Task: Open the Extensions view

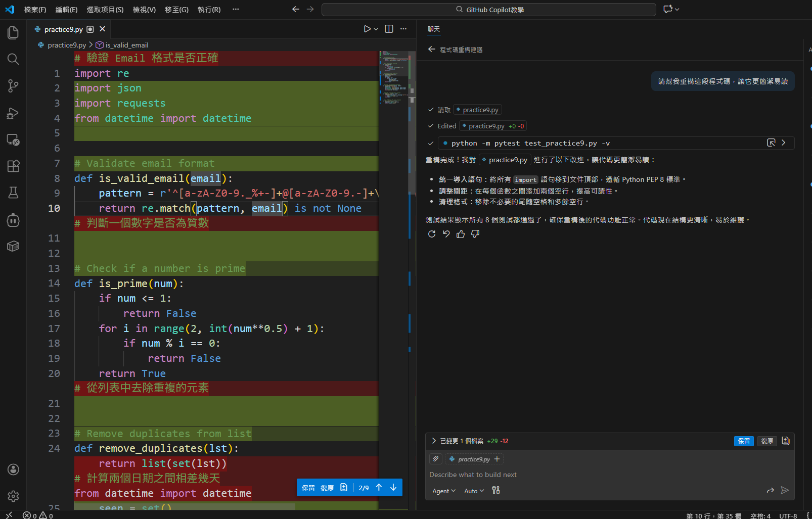Action: (x=13, y=166)
